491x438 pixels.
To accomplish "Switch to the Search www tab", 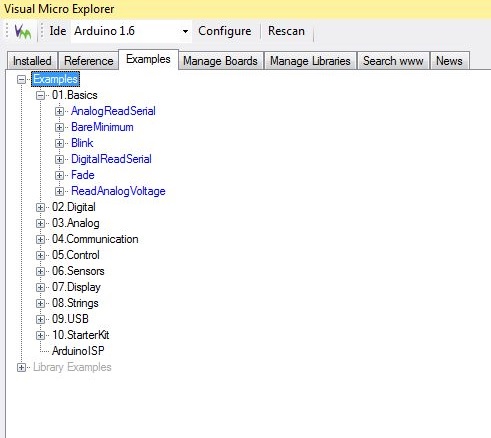I will click(393, 61).
